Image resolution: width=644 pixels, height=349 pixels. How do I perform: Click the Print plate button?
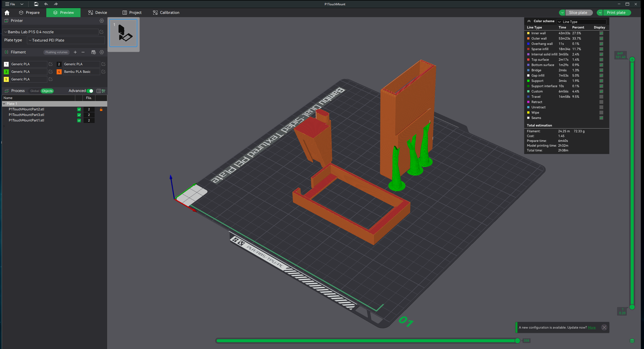point(616,13)
